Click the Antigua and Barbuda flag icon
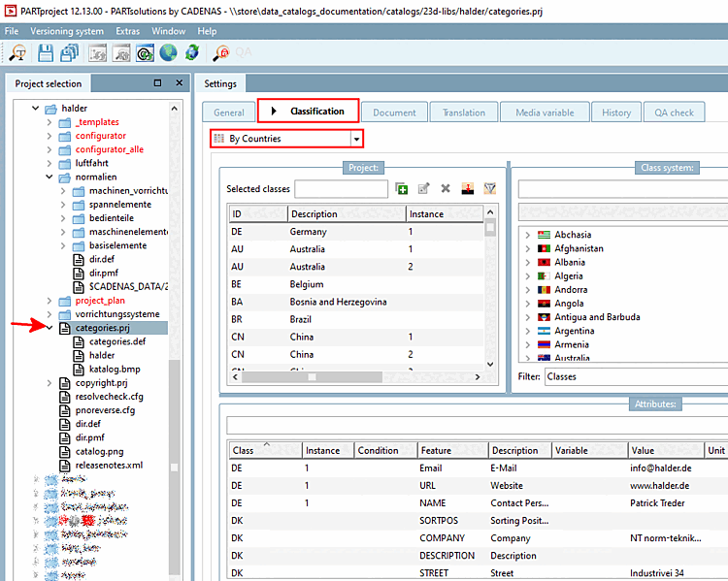This screenshot has height=581, width=728. pyautogui.click(x=544, y=317)
